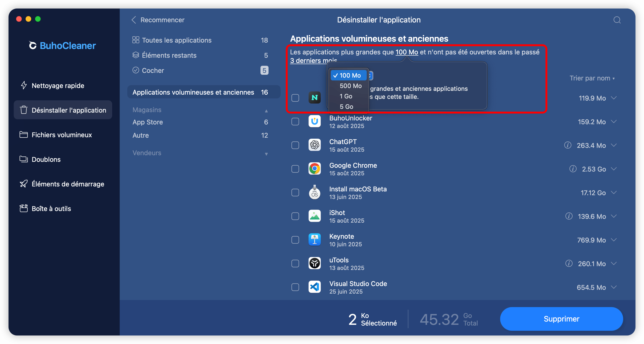Show info for uTools size
The width and height of the screenshot is (644, 344).
pyautogui.click(x=569, y=263)
